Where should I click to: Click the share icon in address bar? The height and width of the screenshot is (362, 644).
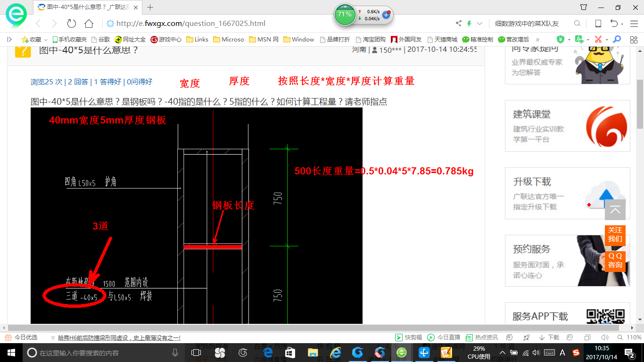coord(459,24)
